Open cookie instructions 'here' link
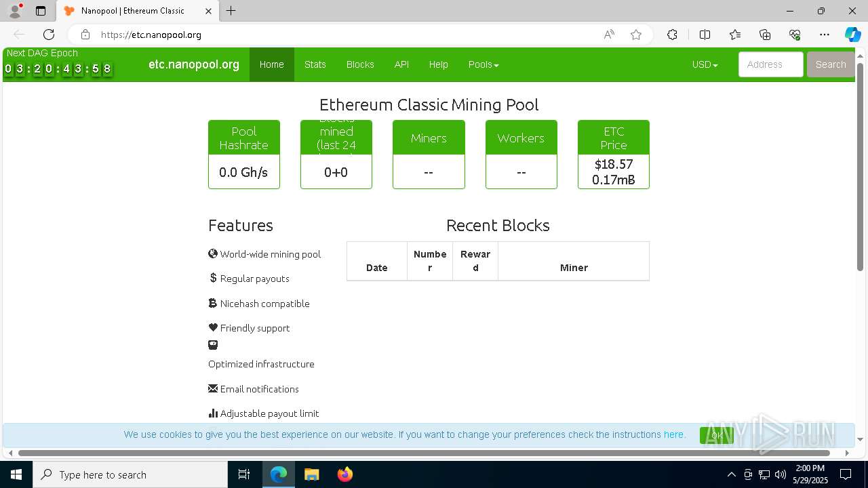The width and height of the screenshot is (868, 488). coord(673,434)
